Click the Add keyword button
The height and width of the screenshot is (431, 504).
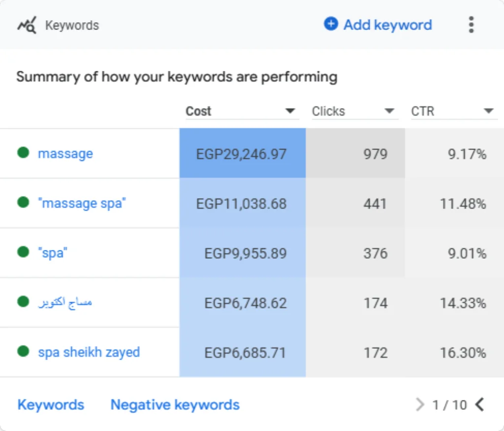(x=378, y=25)
